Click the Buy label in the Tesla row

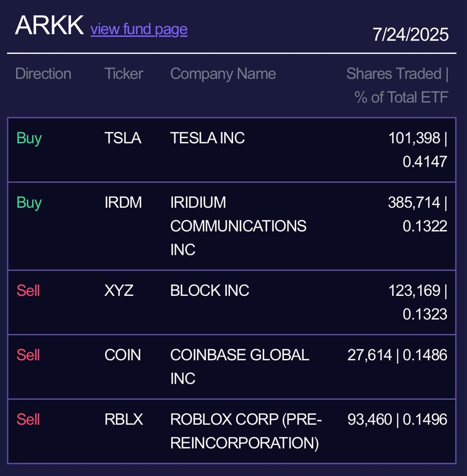29,139
